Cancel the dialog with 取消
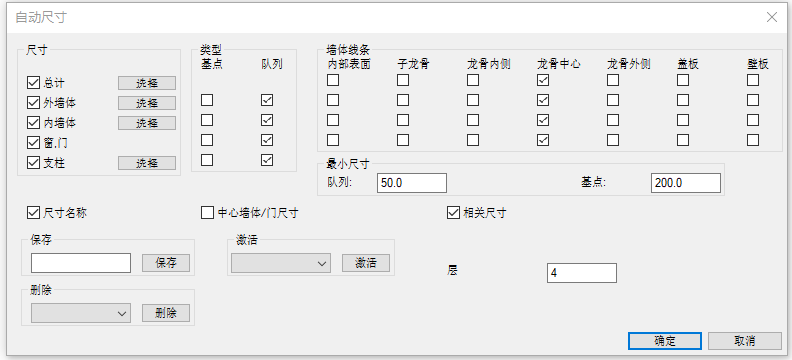792x360 pixels. (745, 341)
